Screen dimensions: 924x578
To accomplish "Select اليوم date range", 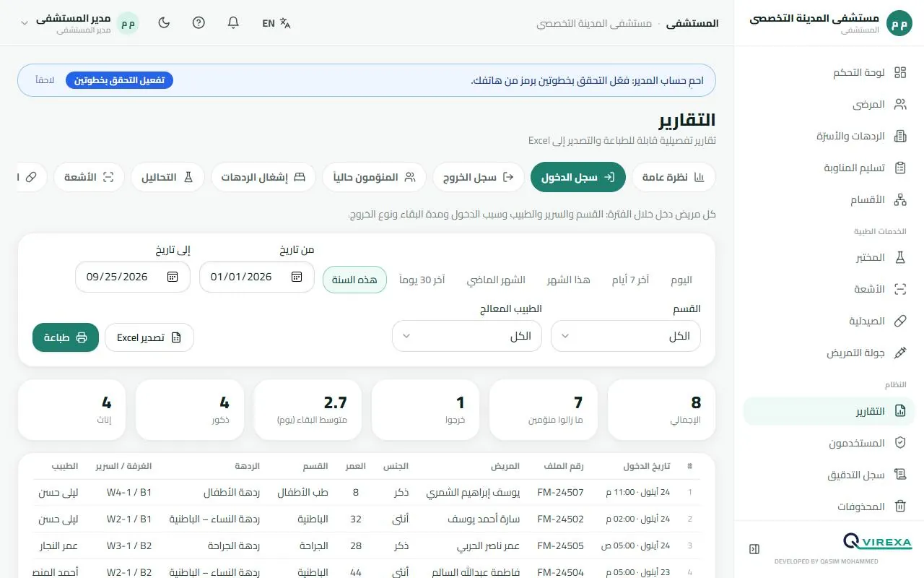I will [681, 280].
